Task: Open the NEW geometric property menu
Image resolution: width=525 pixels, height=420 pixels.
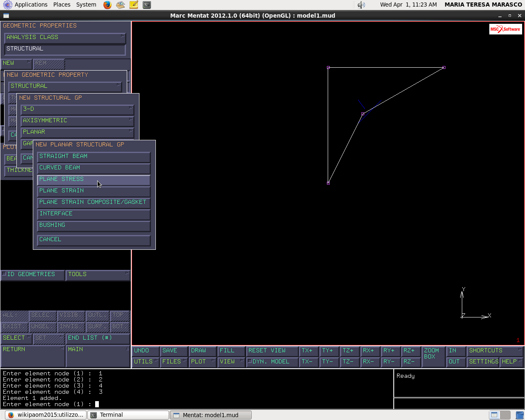Action: [16, 64]
